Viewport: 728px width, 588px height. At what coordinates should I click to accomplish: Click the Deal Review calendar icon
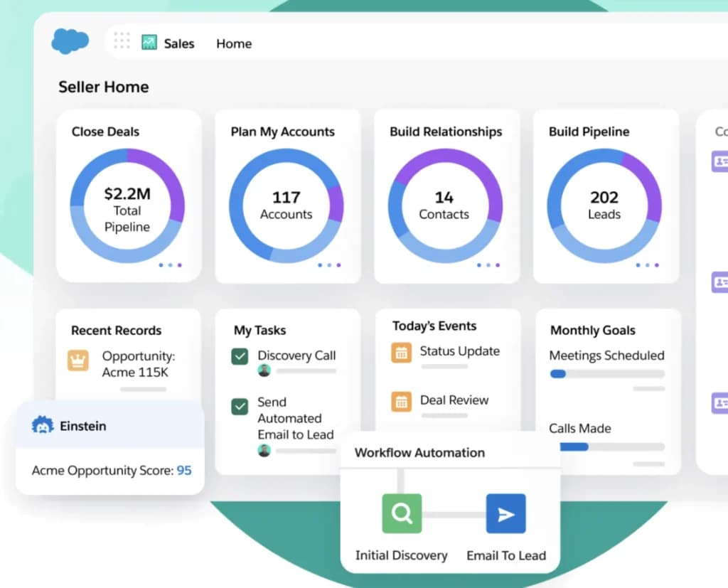pyautogui.click(x=401, y=402)
